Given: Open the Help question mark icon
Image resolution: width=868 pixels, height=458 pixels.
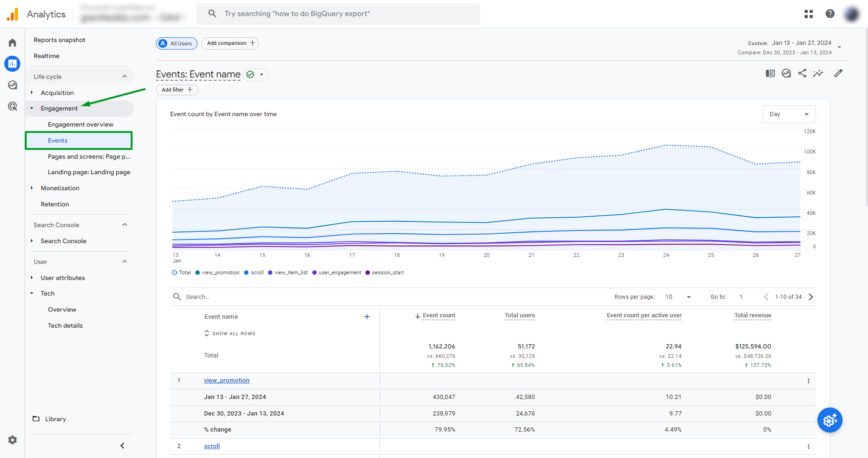Looking at the screenshot, I should 830,14.
